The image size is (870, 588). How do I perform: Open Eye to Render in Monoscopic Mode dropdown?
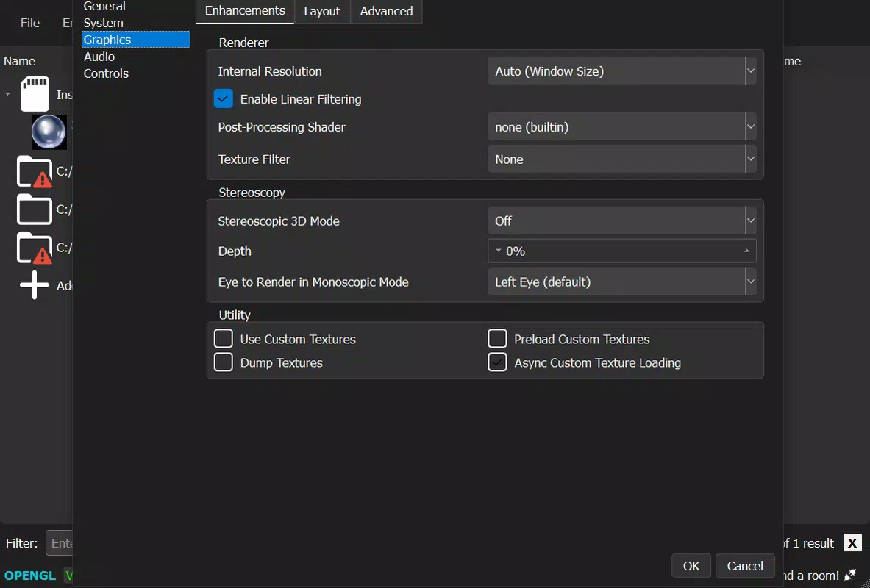(622, 282)
